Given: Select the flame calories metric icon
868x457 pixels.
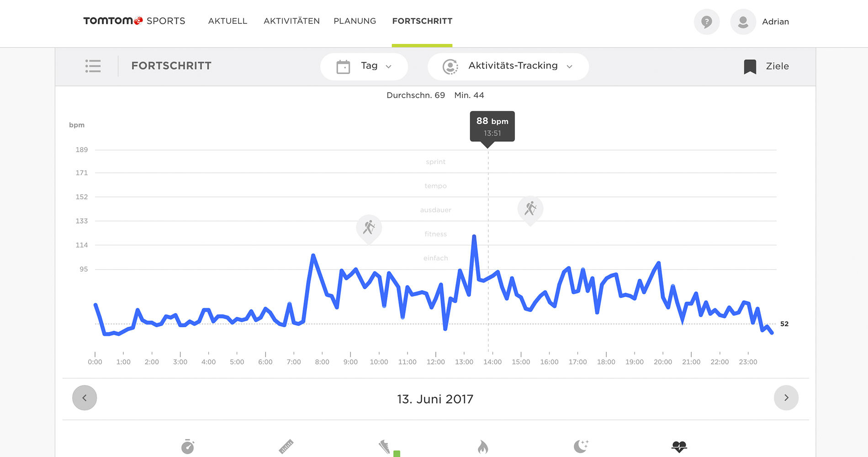Looking at the screenshot, I should (x=483, y=446).
